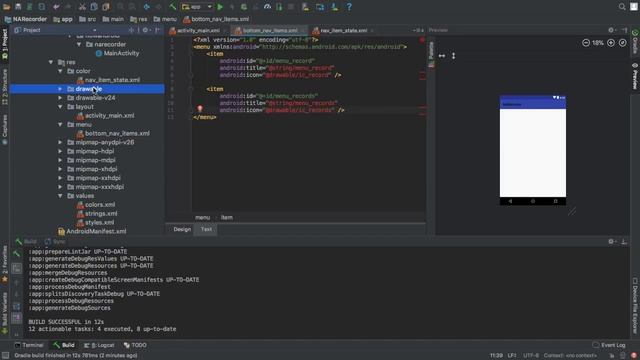Open the Android Profiler gauge icon

(x=267, y=7)
